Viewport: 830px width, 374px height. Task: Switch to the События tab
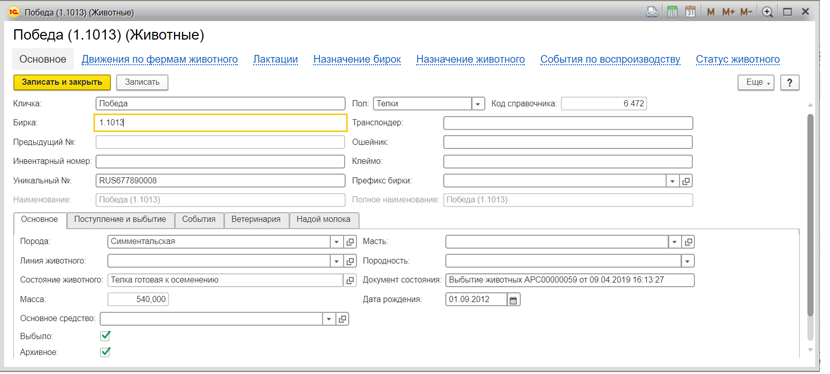199,219
